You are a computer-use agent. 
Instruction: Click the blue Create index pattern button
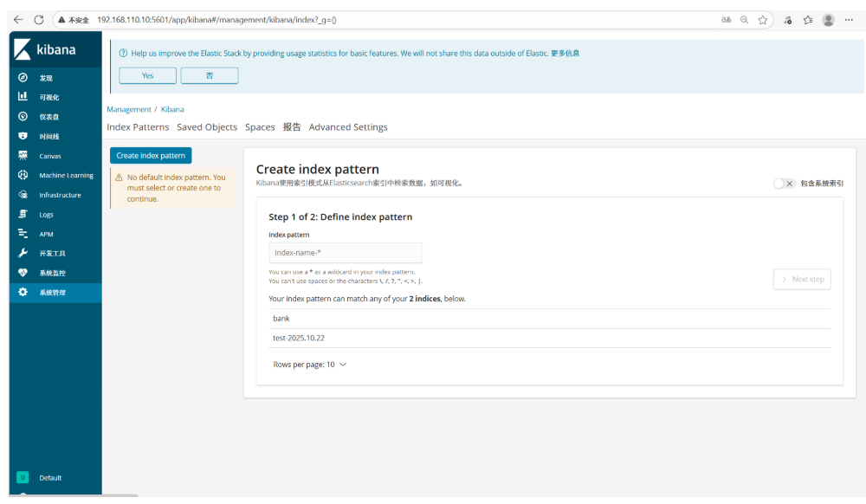[x=151, y=156]
